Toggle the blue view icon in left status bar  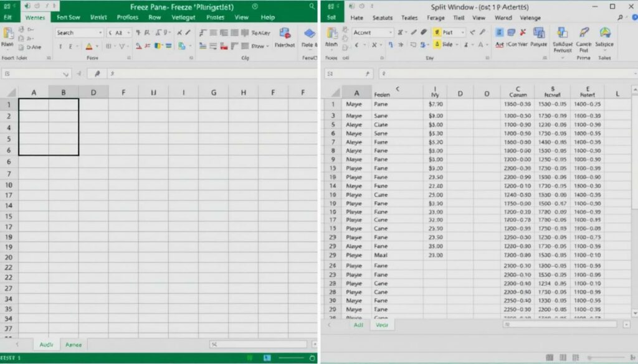pyautogui.click(x=267, y=358)
